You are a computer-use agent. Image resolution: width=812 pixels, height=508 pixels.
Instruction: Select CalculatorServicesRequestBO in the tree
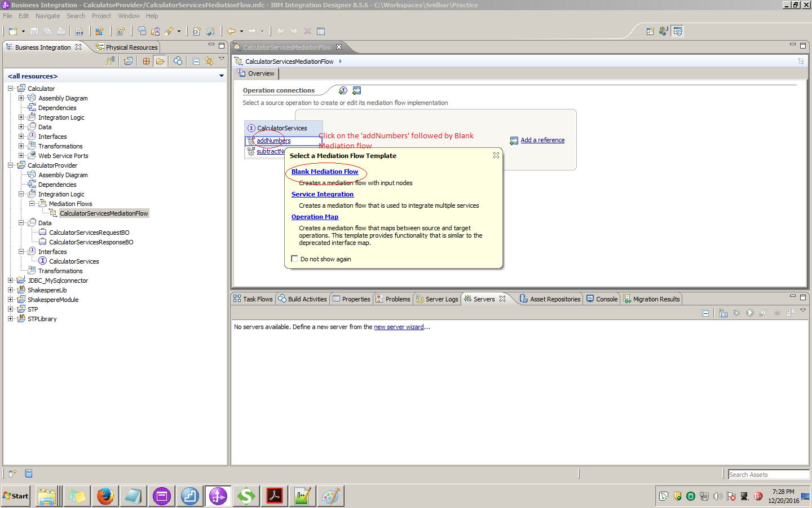pos(89,233)
